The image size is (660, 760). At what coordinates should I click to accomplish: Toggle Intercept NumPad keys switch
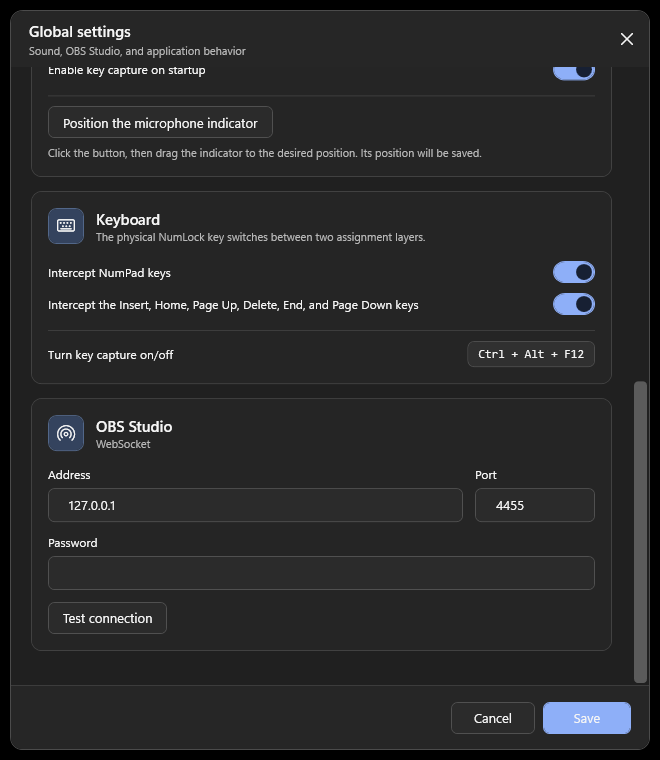click(x=574, y=272)
